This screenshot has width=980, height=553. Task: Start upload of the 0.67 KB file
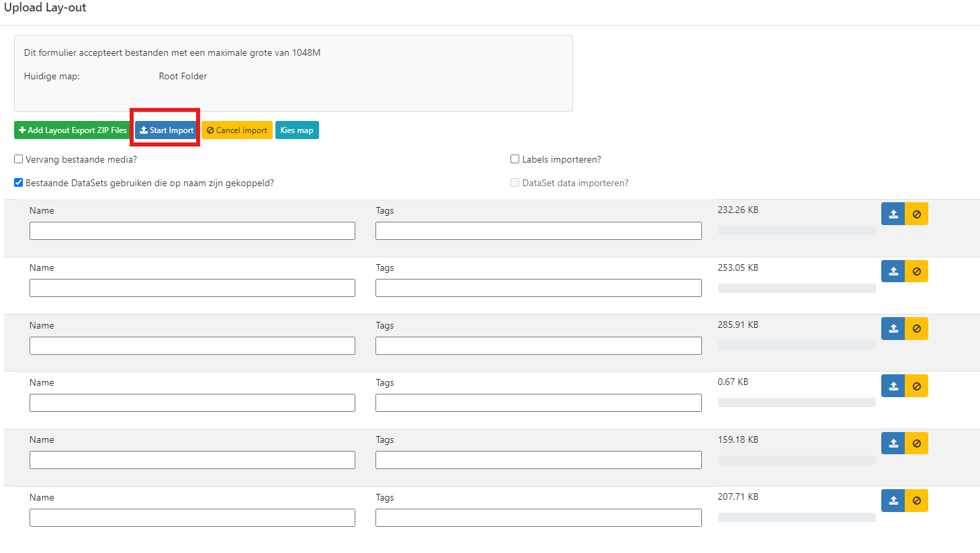point(893,386)
